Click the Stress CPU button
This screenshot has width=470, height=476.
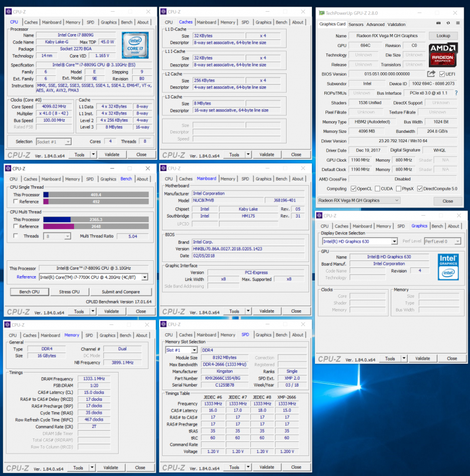coord(69,291)
